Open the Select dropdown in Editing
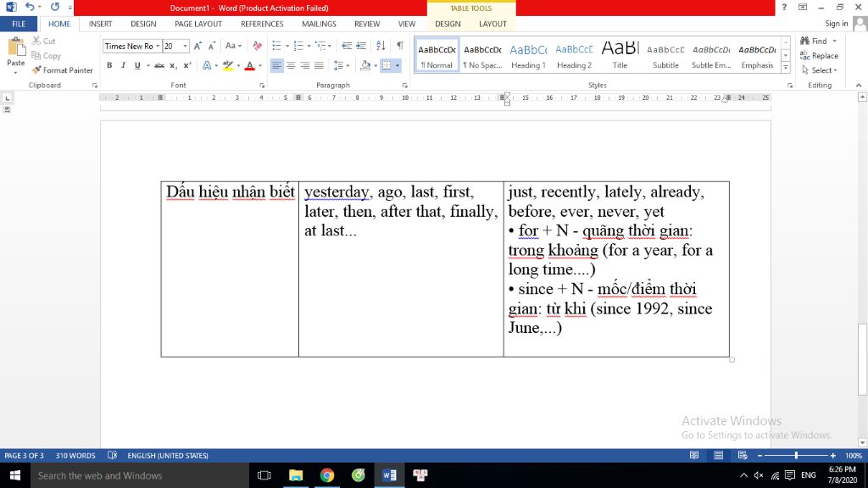Image resolution: width=868 pixels, height=488 pixels. click(x=820, y=70)
